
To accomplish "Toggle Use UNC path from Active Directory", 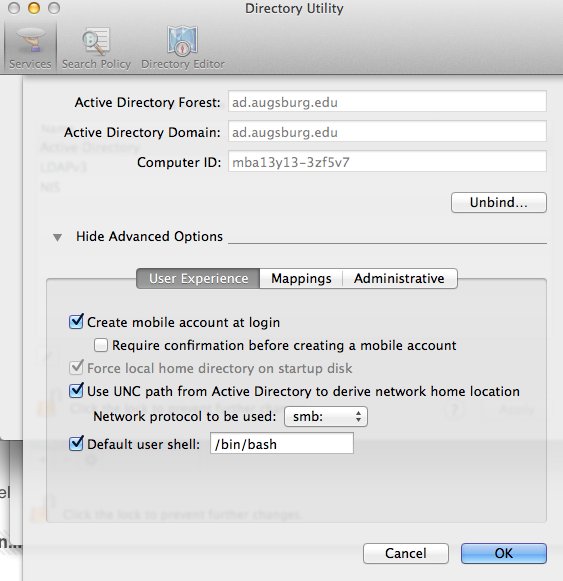I will pos(76,391).
